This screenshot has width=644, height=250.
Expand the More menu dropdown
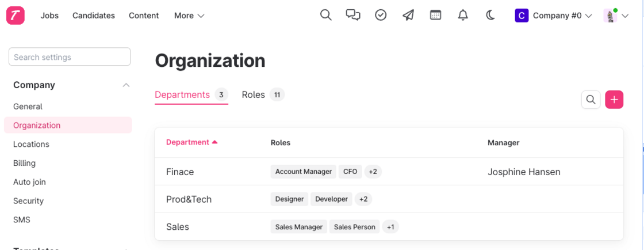tap(189, 16)
